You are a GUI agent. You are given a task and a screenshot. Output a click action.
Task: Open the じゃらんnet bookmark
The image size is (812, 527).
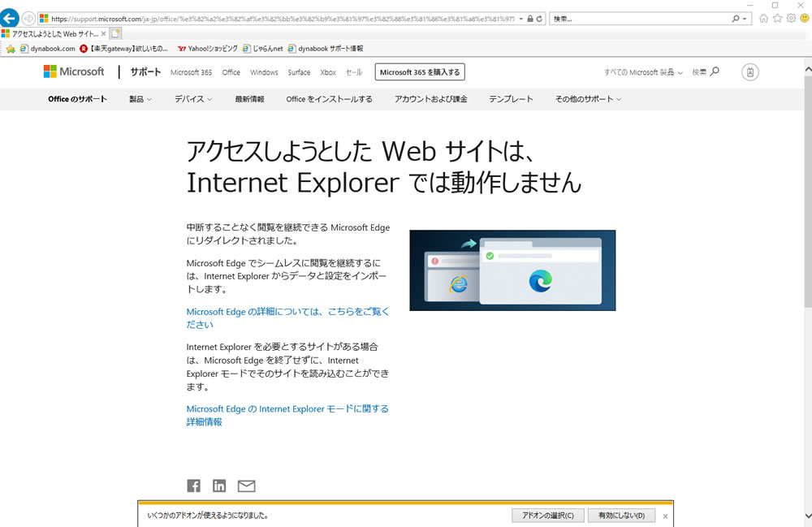coord(262,49)
